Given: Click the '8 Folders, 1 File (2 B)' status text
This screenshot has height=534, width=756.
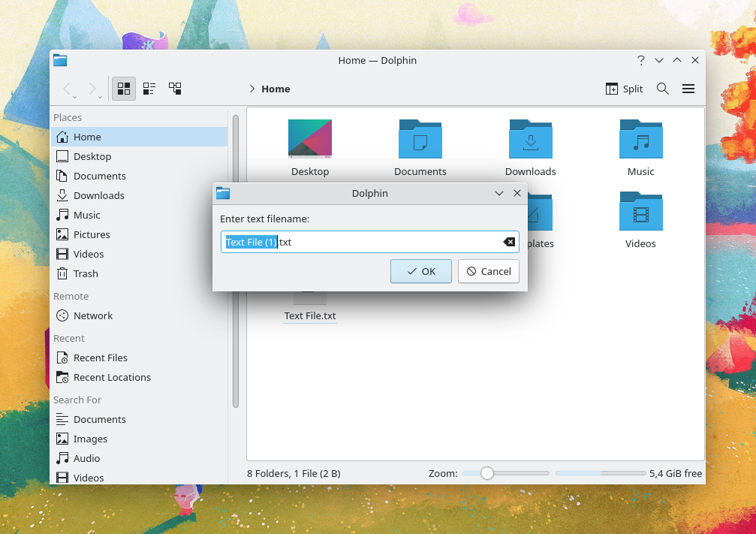Looking at the screenshot, I should [x=294, y=474].
